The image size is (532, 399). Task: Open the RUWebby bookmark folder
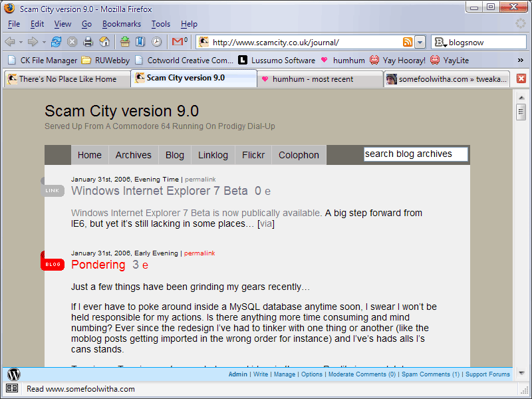pos(106,61)
